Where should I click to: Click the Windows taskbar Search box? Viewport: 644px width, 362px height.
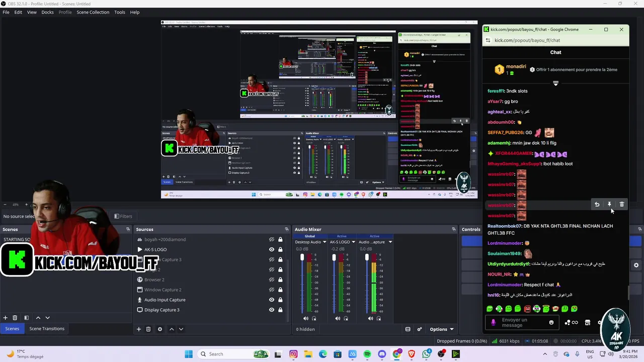pyautogui.click(x=233, y=354)
